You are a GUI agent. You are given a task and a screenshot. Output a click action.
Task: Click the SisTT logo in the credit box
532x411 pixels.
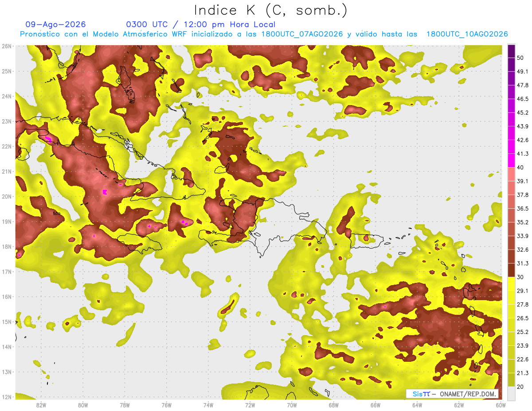coord(421,394)
